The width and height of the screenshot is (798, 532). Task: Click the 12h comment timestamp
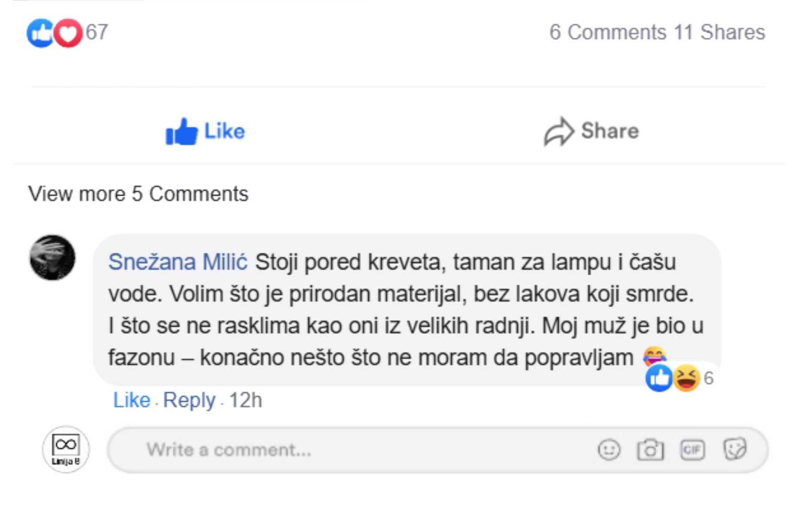(x=246, y=400)
